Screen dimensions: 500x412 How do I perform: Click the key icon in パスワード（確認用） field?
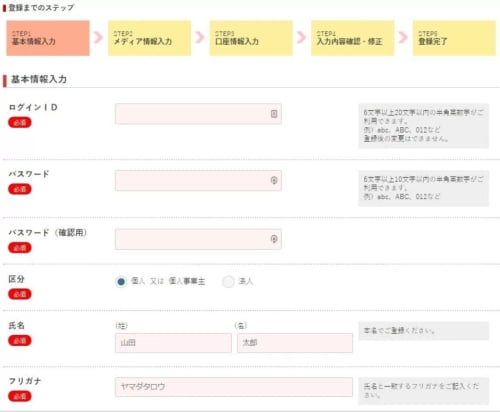[274, 239]
